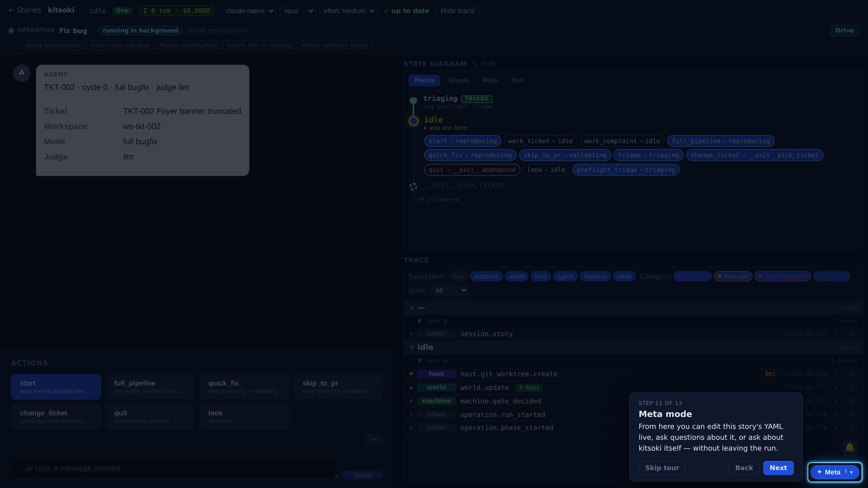Toggle the harness subsystem filter
The height and width of the screenshot is (488, 868).
(595, 277)
